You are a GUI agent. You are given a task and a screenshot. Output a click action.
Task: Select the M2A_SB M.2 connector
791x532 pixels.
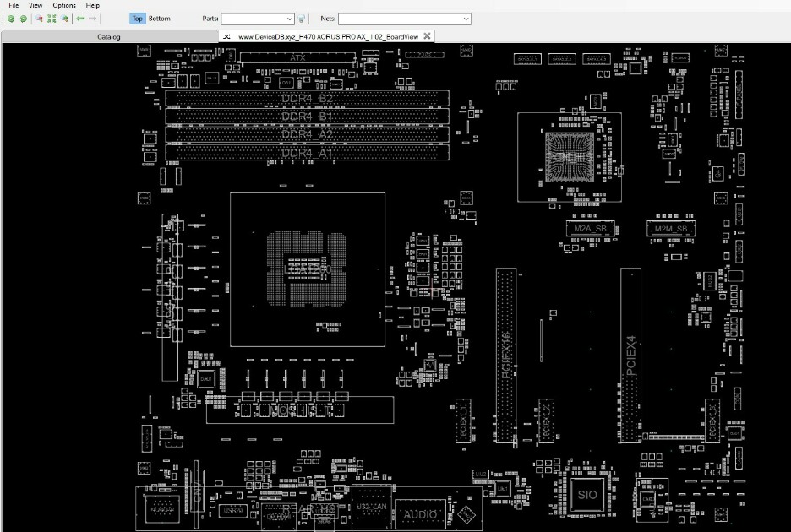590,229
